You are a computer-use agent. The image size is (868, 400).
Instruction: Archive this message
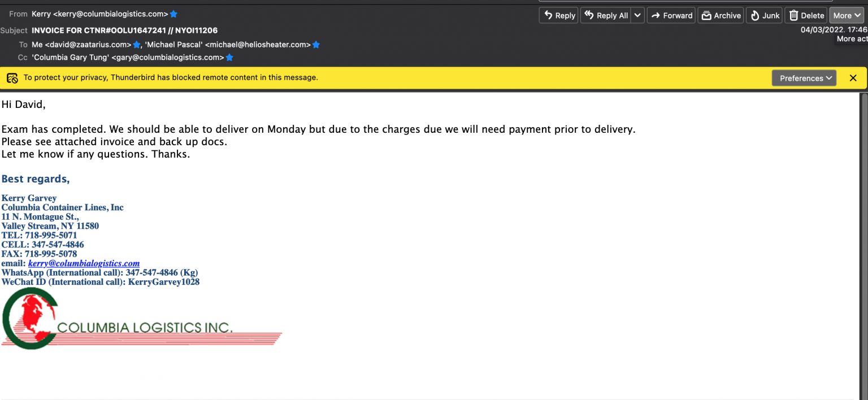pos(721,16)
